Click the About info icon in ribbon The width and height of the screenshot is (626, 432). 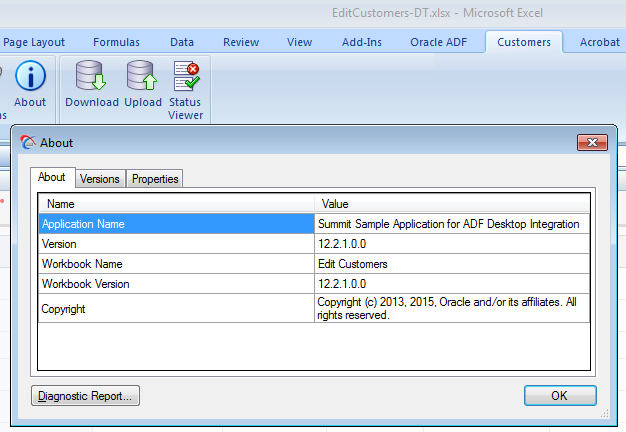coord(30,76)
